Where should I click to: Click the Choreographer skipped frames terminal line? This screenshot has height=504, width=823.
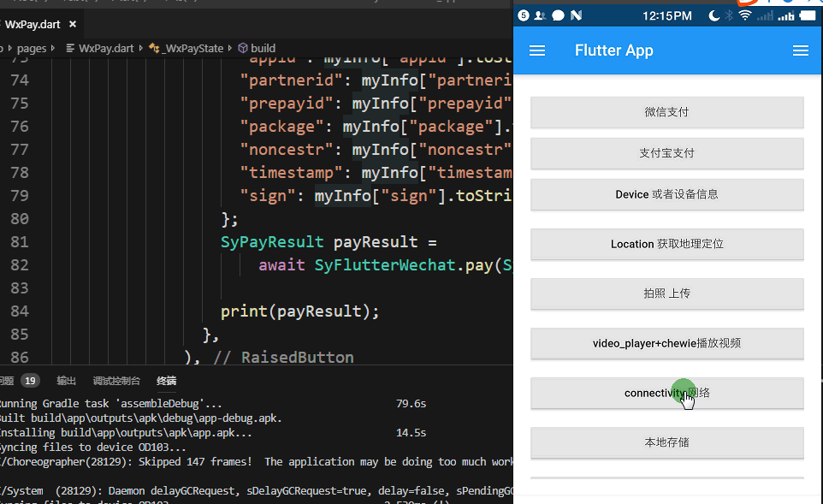click(x=256, y=462)
